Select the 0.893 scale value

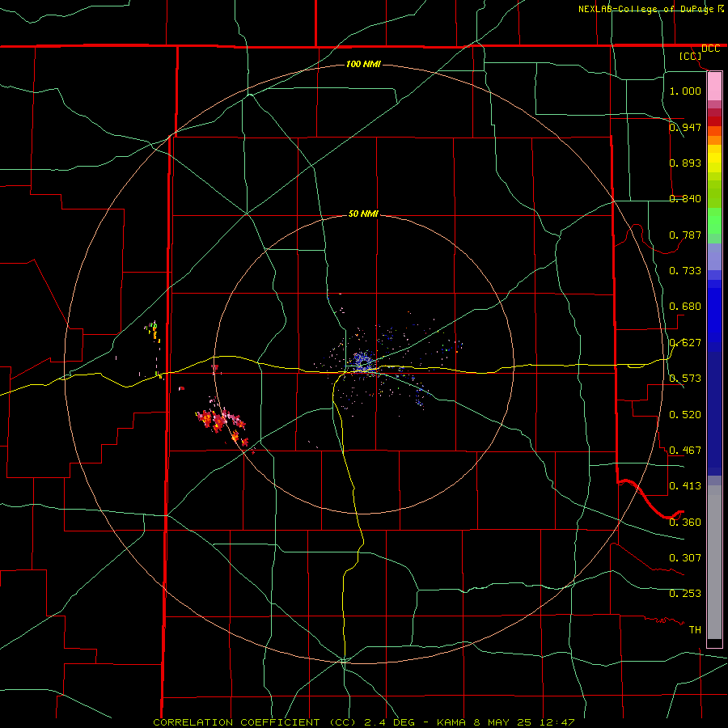pyautogui.click(x=685, y=163)
